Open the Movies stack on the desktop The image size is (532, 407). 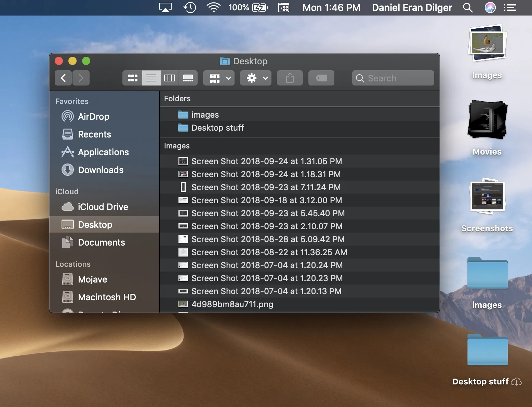point(487,120)
